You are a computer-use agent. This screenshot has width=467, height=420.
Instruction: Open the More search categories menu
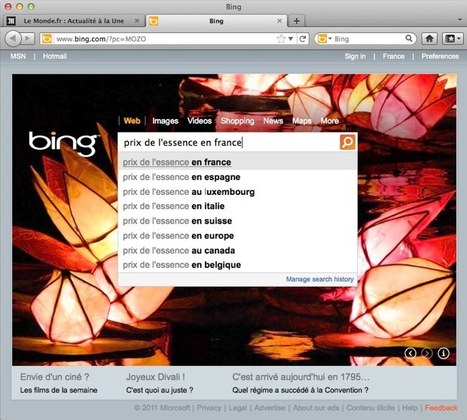pos(330,121)
